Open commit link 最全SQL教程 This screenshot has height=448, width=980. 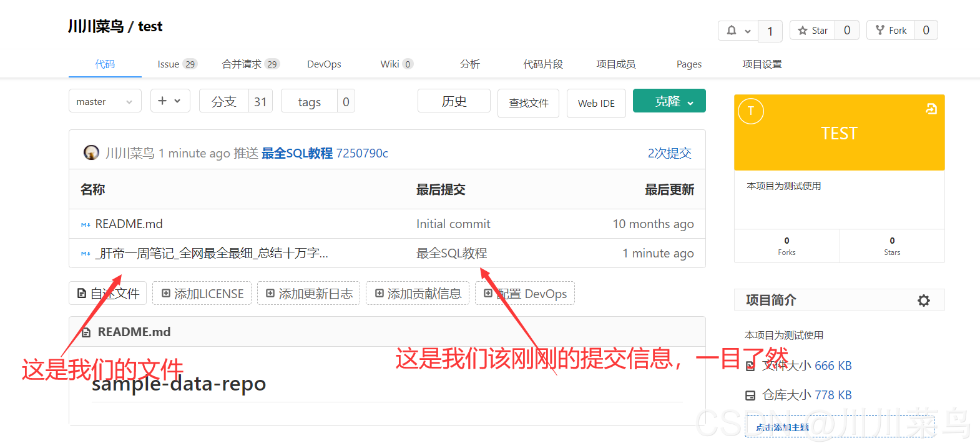click(296, 153)
